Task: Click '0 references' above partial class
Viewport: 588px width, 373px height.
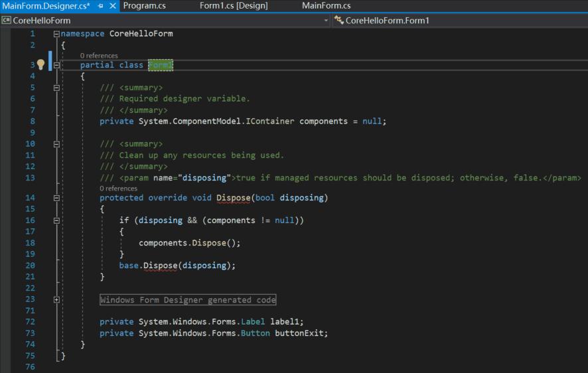Action: (x=99, y=56)
